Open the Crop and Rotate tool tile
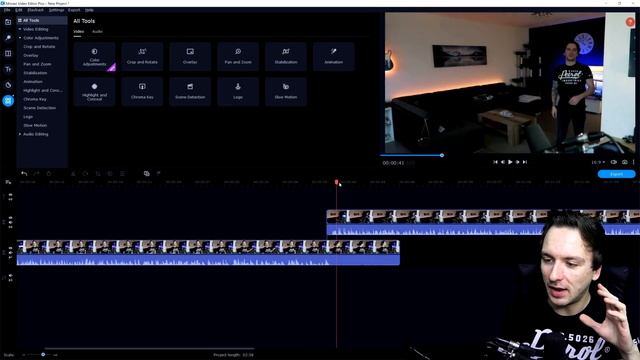640x360 pixels. pyautogui.click(x=142, y=57)
